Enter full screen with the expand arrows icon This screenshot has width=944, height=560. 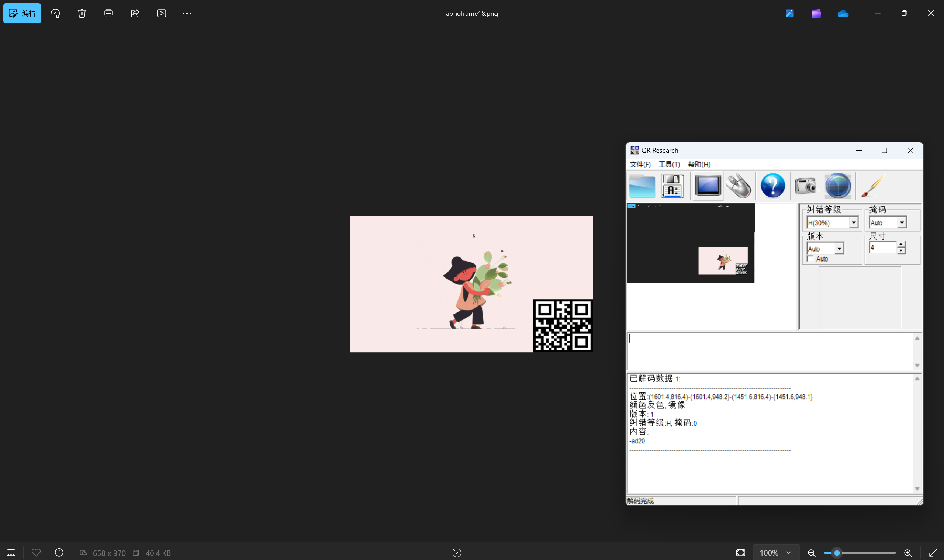click(933, 553)
